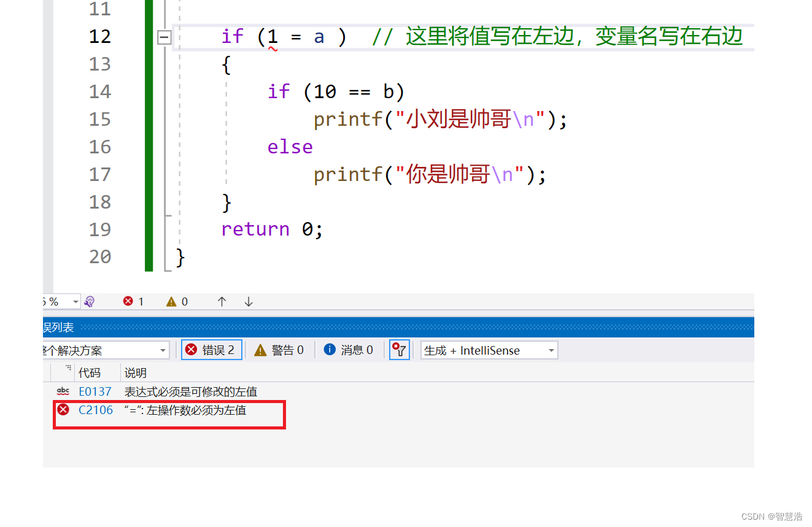Click the return 0; statement

pos(272,229)
